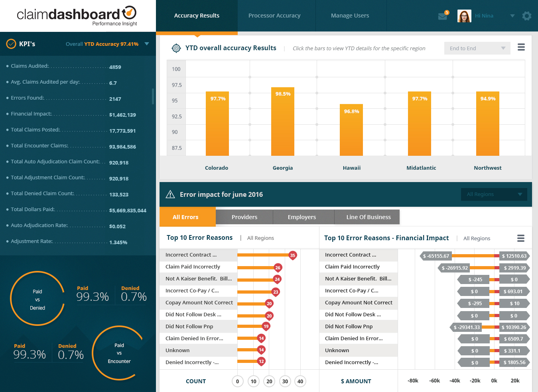
Task: Click the $ -65155.67 amount tag
Action: [436, 256]
